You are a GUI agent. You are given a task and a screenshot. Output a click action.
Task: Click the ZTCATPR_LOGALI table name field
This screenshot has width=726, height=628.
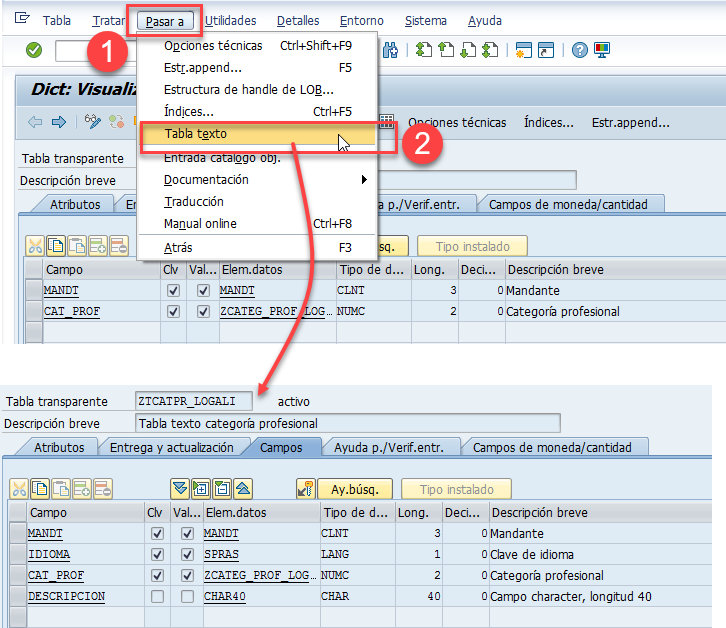coord(194,401)
